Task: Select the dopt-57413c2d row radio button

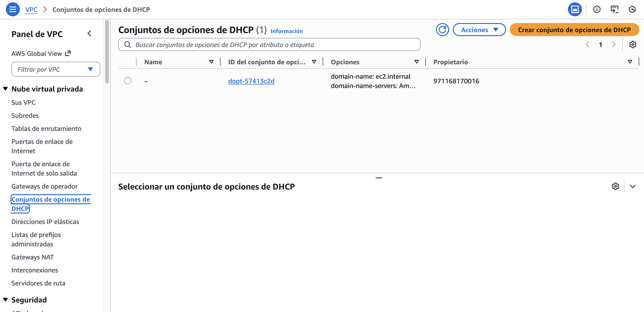Action: coord(128,81)
